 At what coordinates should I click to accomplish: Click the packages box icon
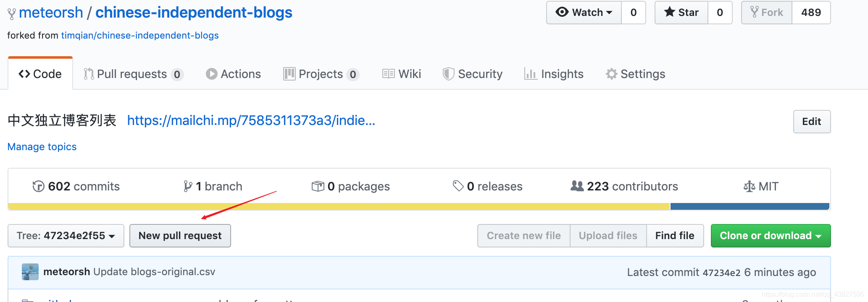pyautogui.click(x=318, y=186)
